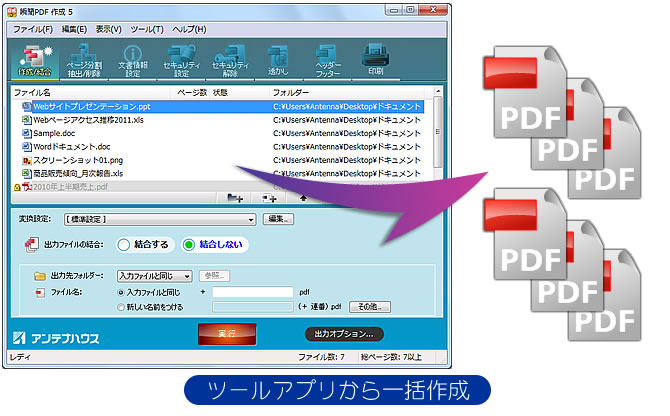Click the 参照... button
670x416 pixels.
point(215,275)
